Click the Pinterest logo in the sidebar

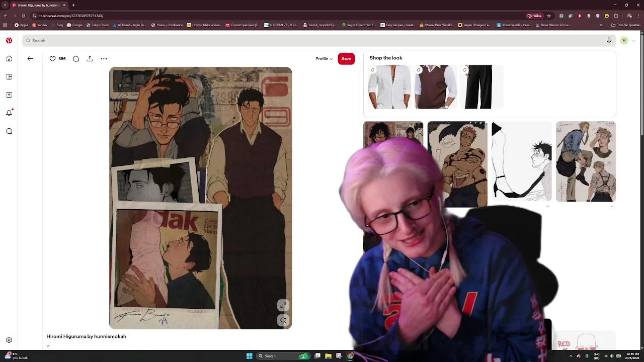9,40
